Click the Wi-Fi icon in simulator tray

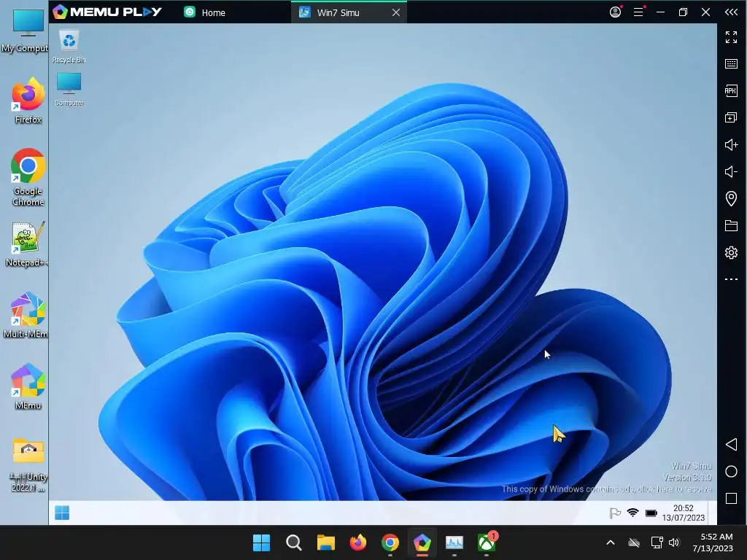pos(632,513)
